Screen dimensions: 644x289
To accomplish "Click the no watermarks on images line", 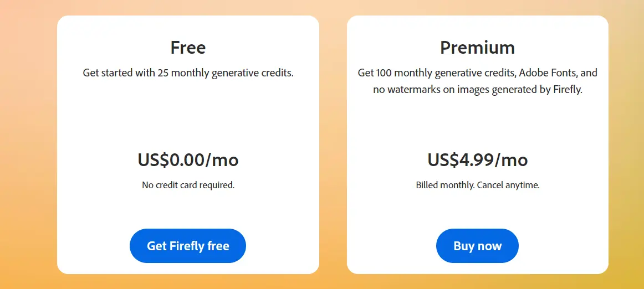I will tap(478, 90).
